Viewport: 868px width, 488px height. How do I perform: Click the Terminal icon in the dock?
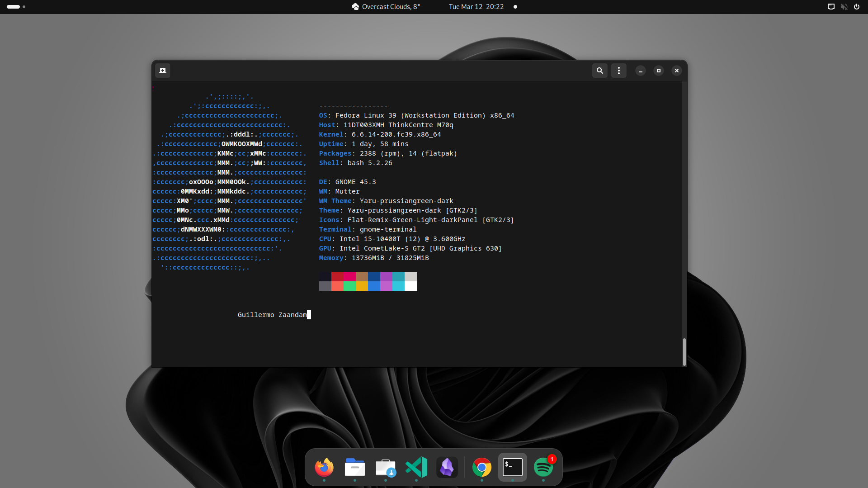tap(513, 467)
